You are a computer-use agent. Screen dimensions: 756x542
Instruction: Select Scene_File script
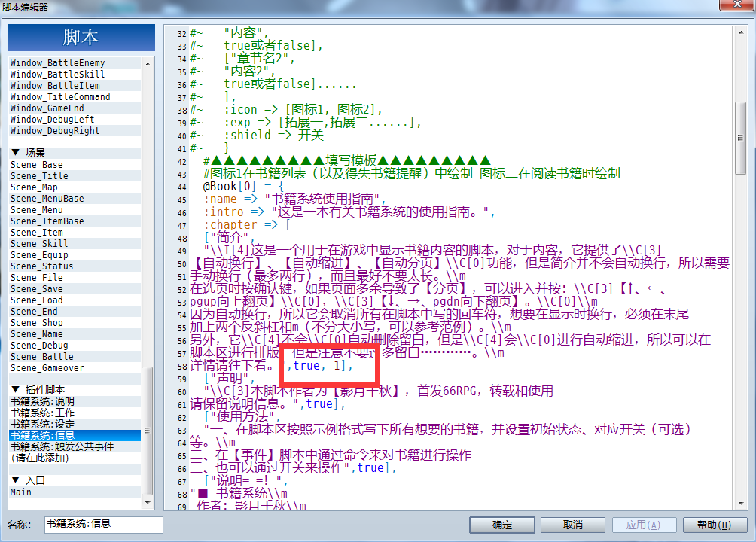75,278
